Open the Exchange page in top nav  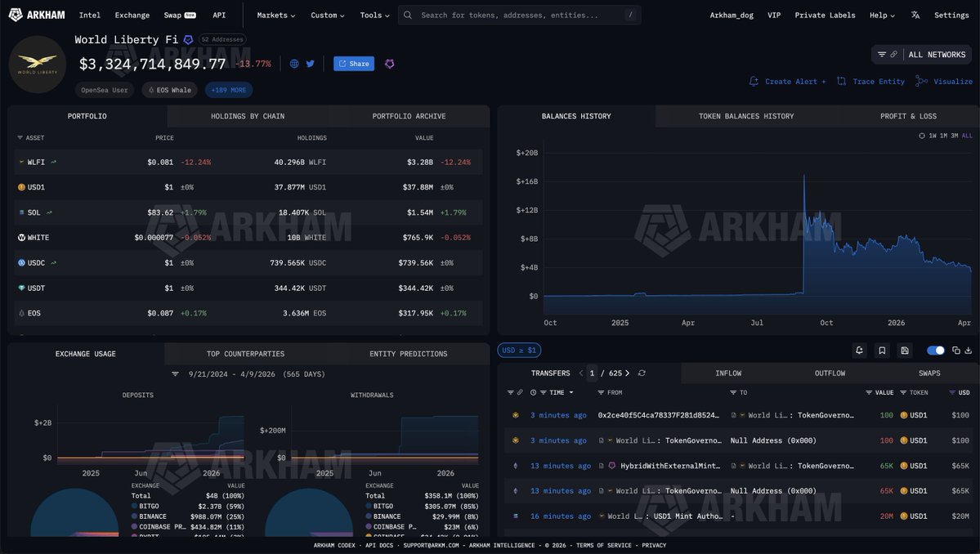point(132,15)
